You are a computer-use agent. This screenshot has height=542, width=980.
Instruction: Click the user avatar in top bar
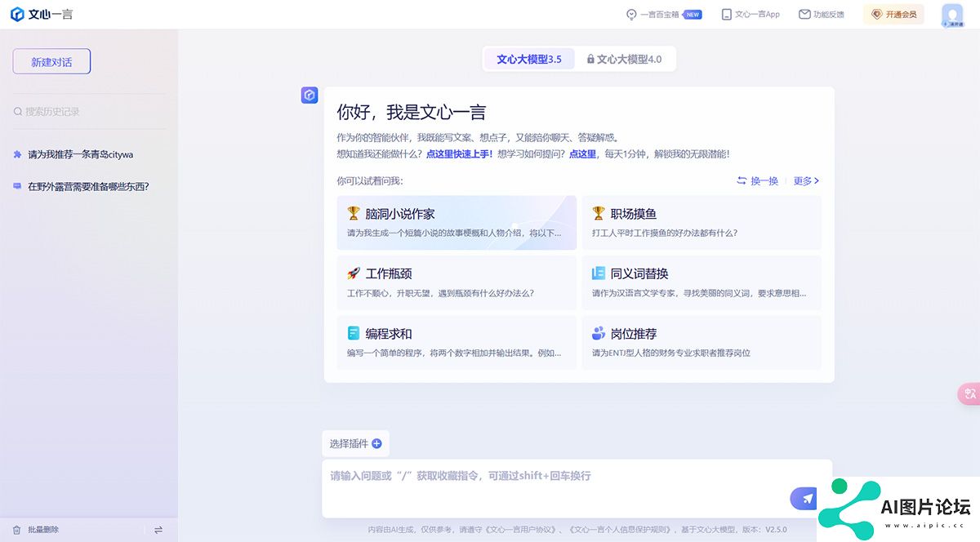coord(952,16)
